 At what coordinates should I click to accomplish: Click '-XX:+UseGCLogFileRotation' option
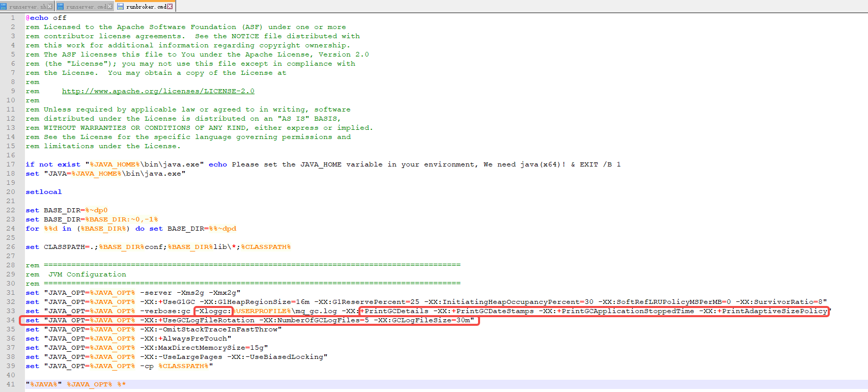click(197, 320)
